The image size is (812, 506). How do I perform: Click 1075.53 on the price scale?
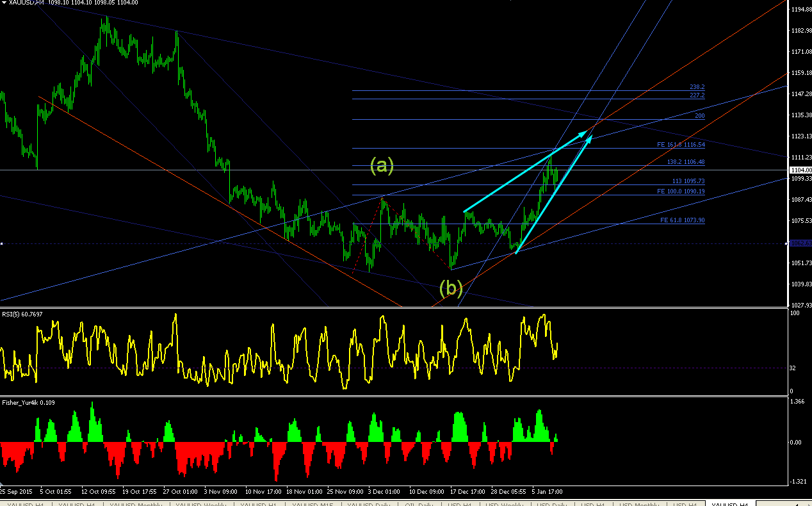(x=800, y=220)
